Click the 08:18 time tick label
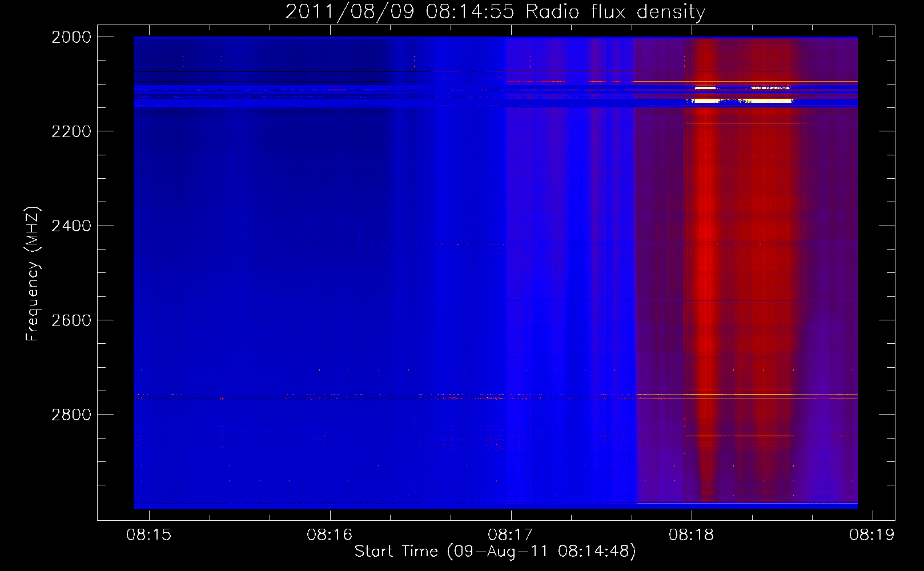Image resolution: width=924 pixels, height=571 pixels. coord(692,535)
